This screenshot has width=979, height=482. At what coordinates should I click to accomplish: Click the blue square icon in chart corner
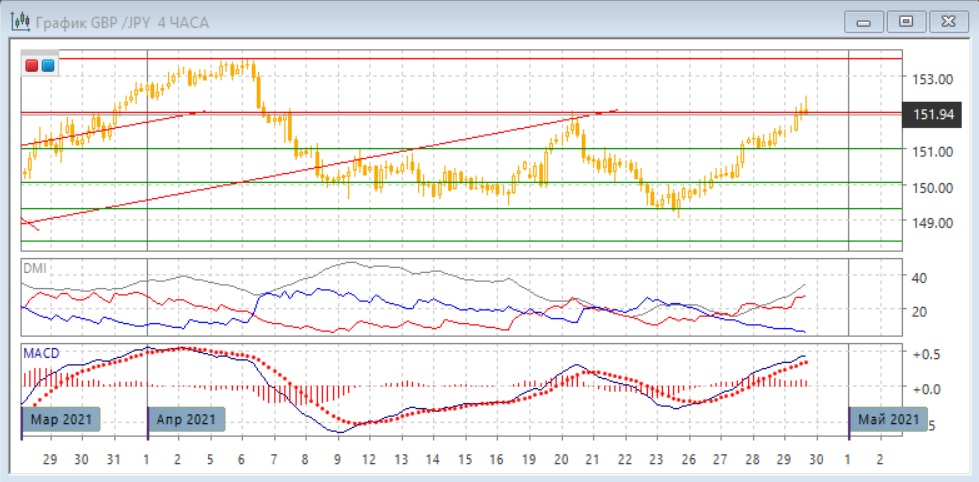[x=47, y=66]
